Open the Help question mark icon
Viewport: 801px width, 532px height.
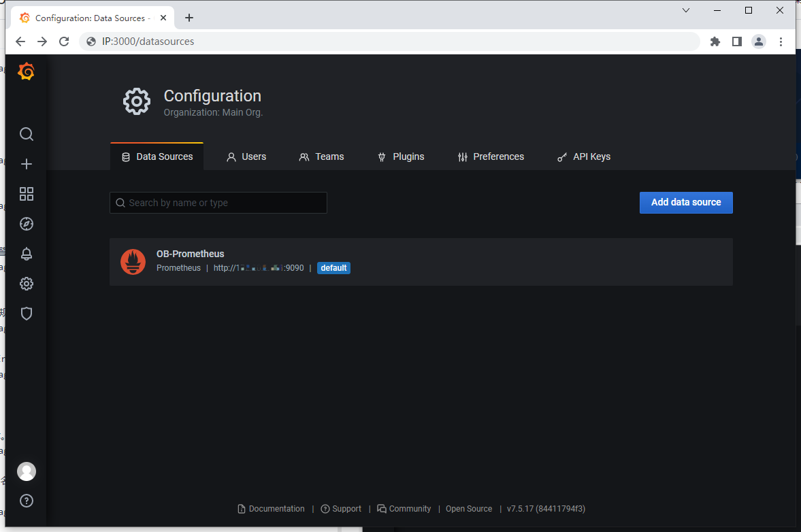coord(27,501)
